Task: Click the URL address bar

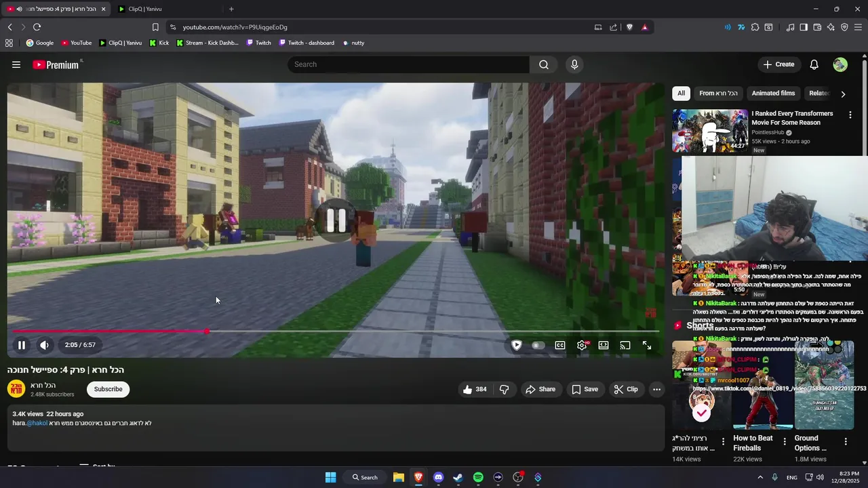Action: click(380, 27)
